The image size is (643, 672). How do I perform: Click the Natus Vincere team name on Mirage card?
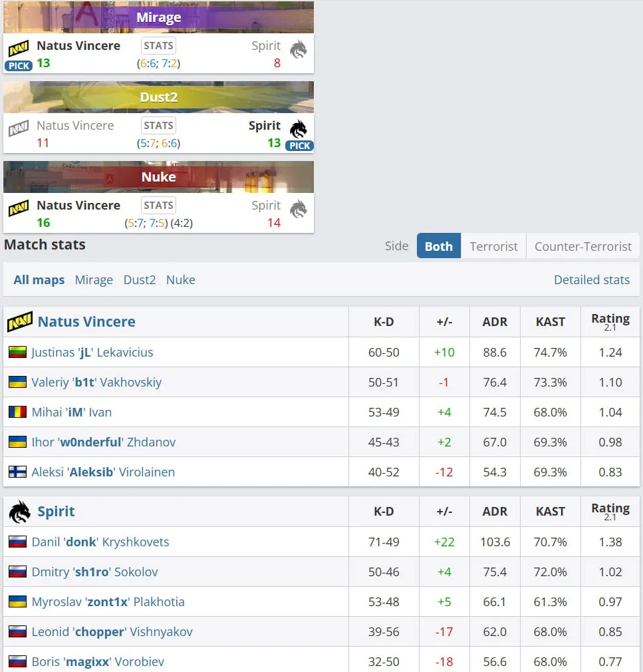tap(78, 46)
